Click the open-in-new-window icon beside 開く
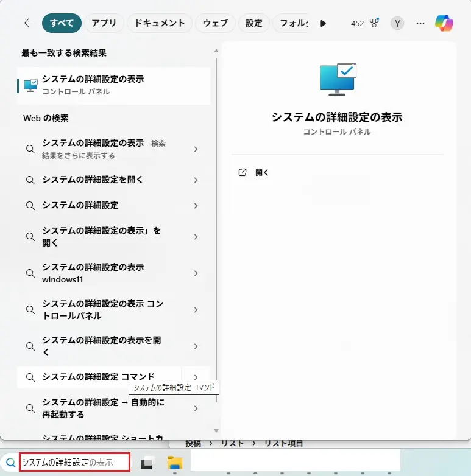 (242, 172)
